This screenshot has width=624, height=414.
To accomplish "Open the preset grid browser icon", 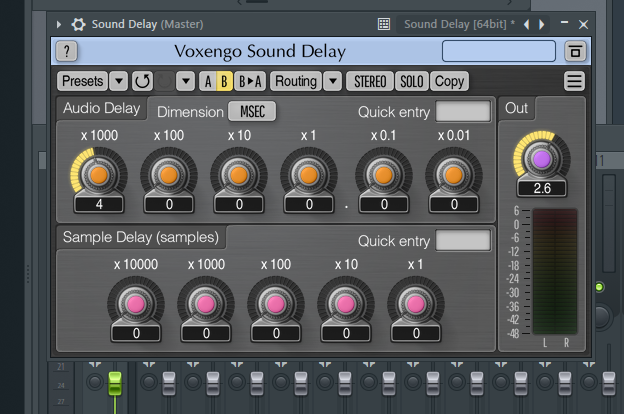I will [x=384, y=24].
